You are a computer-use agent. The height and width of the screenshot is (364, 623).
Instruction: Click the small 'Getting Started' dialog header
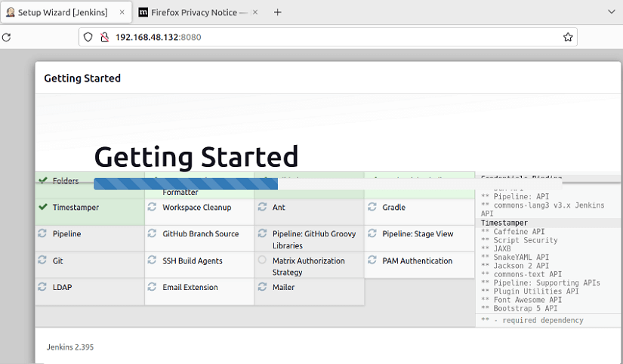(x=82, y=79)
